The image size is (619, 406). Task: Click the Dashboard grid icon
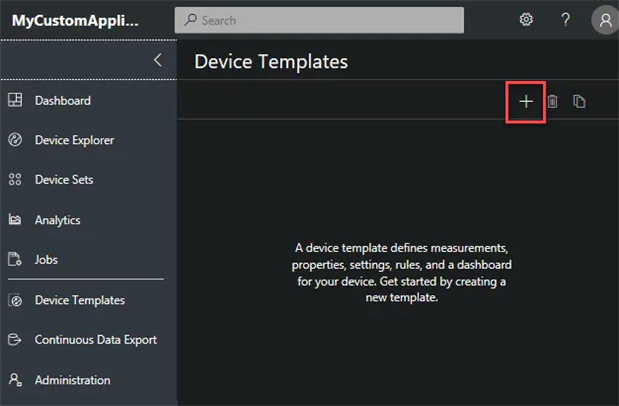(15, 100)
